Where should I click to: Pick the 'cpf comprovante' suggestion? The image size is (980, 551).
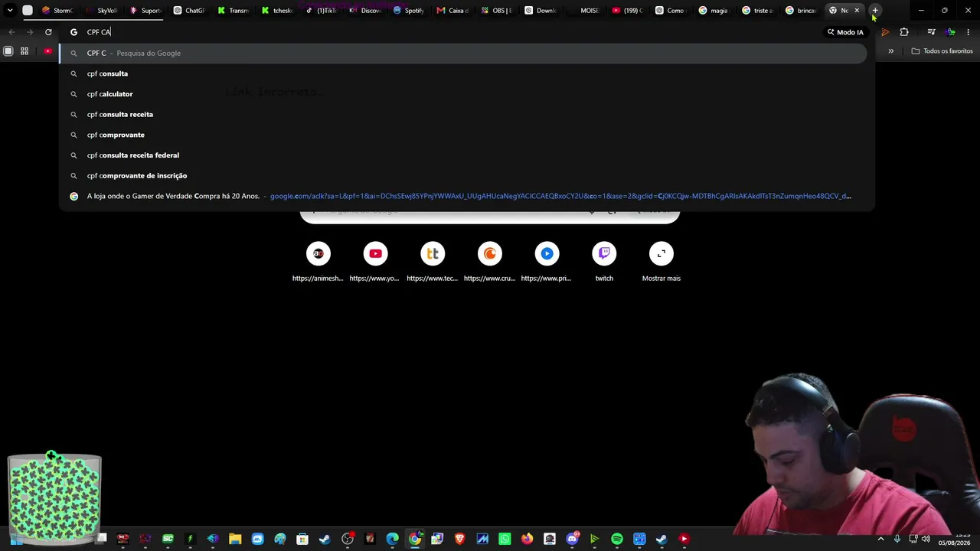463,135
